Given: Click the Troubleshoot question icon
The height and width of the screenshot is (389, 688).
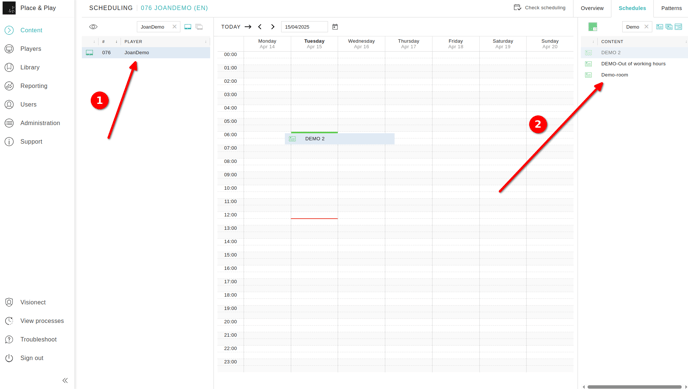Looking at the screenshot, I should [9, 339].
